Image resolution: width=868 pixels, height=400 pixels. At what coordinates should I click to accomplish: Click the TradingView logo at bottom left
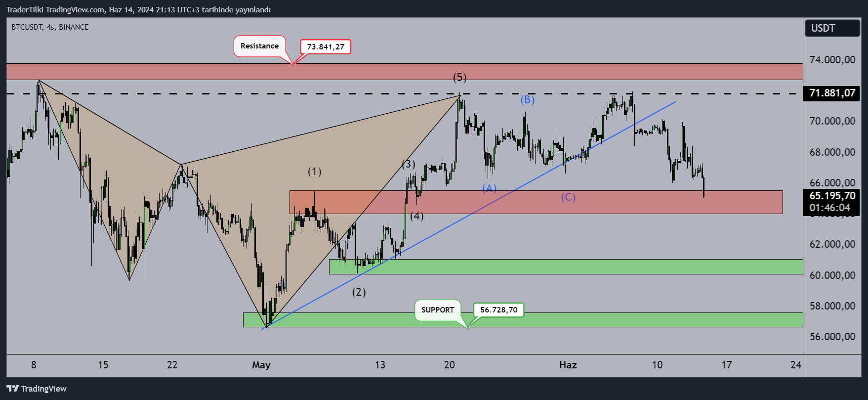pos(37,389)
